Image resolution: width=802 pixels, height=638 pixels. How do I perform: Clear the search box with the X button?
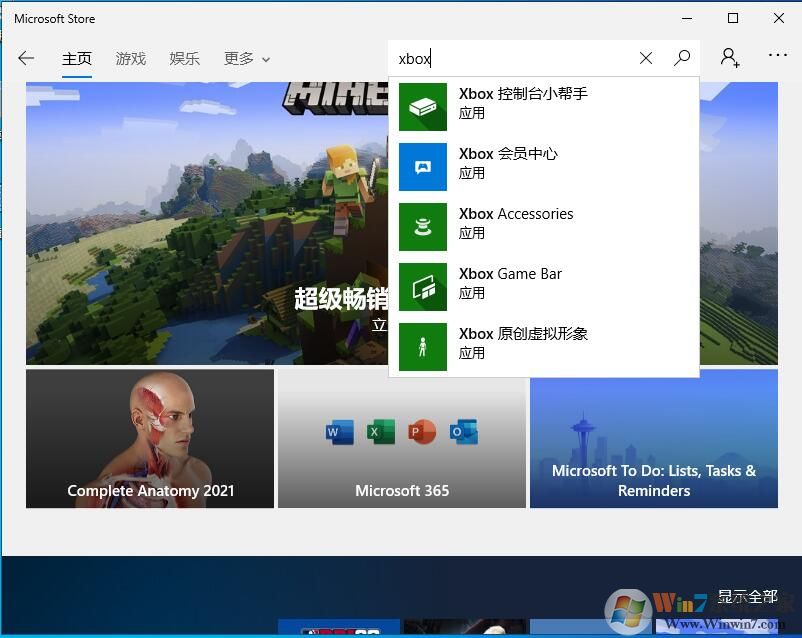[x=645, y=58]
